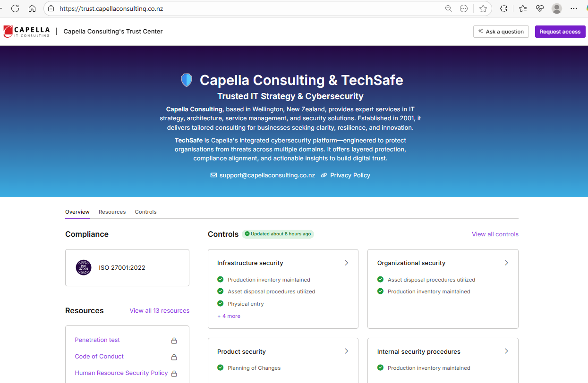
Task: Click the browser address bar URL field
Action: 236,8
